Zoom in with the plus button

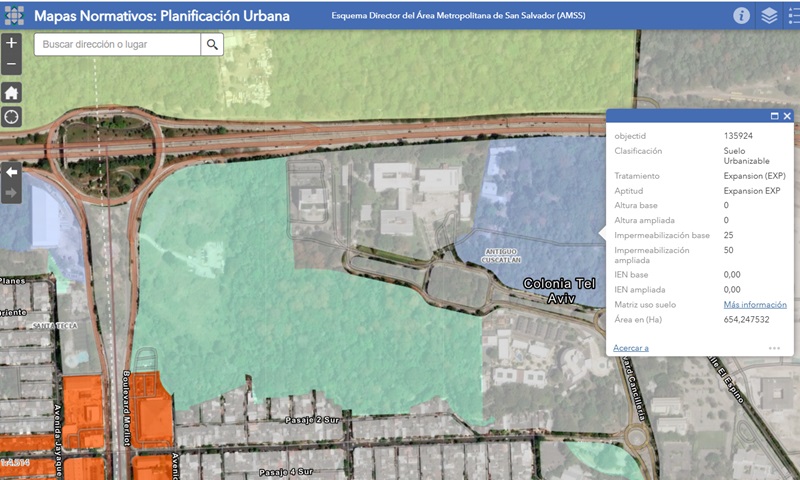click(x=11, y=44)
